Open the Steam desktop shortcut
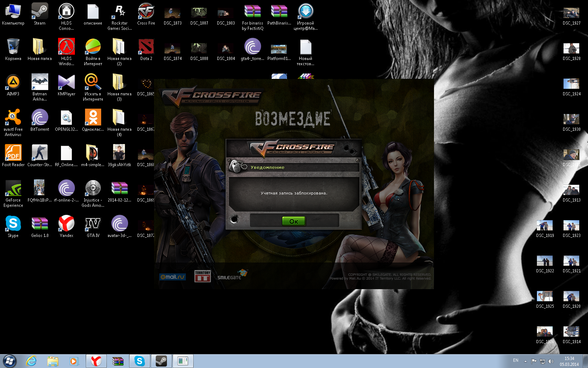Screen dimensions: 588x368 coord(40,15)
